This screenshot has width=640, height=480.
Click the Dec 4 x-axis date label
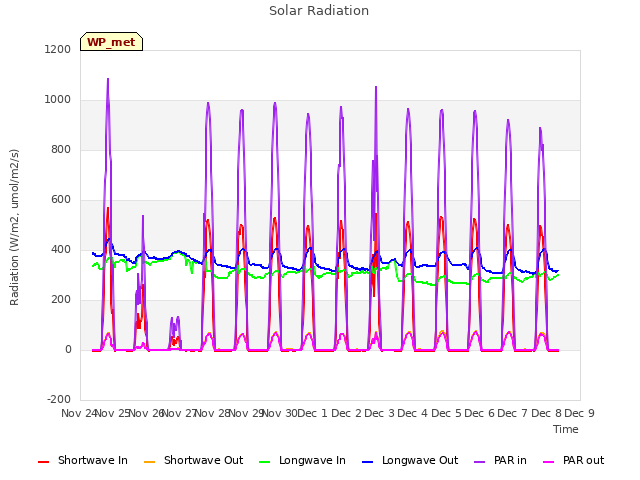click(412, 413)
